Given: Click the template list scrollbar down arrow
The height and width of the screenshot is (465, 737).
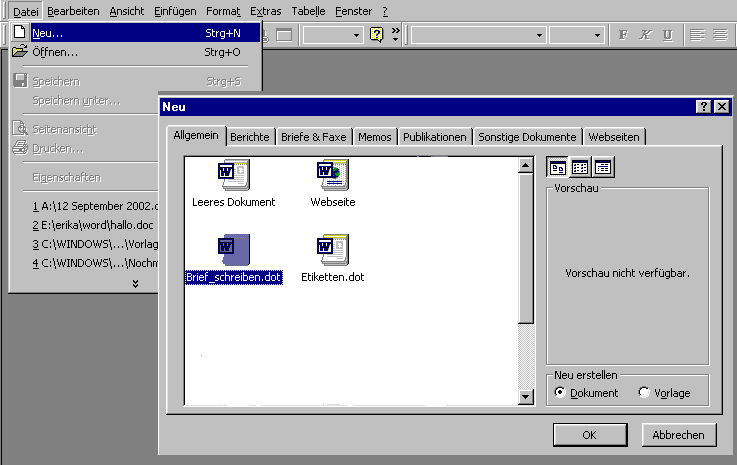Looking at the screenshot, I should [x=527, y=397].
